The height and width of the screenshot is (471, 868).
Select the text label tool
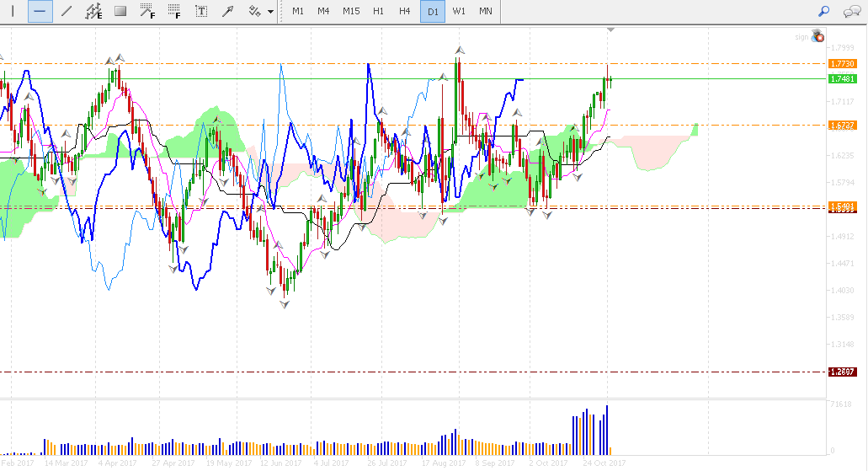pyautogui.click(x=201, y=11)
